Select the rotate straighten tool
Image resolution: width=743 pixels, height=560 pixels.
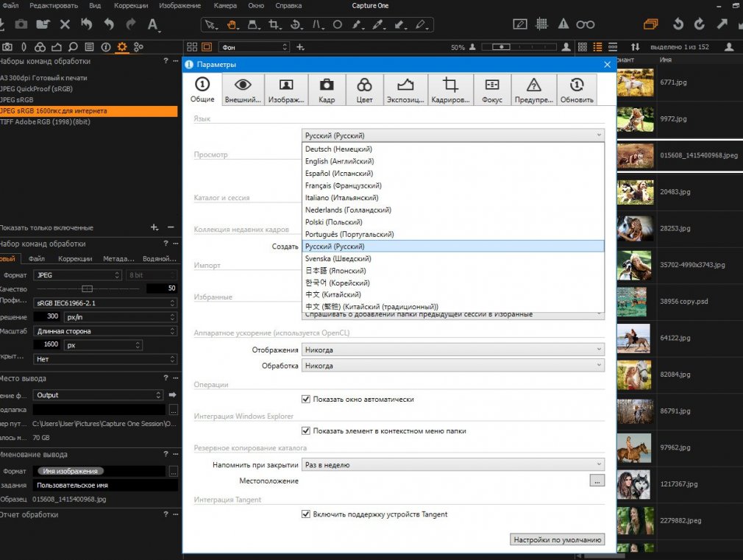[296, 25]
